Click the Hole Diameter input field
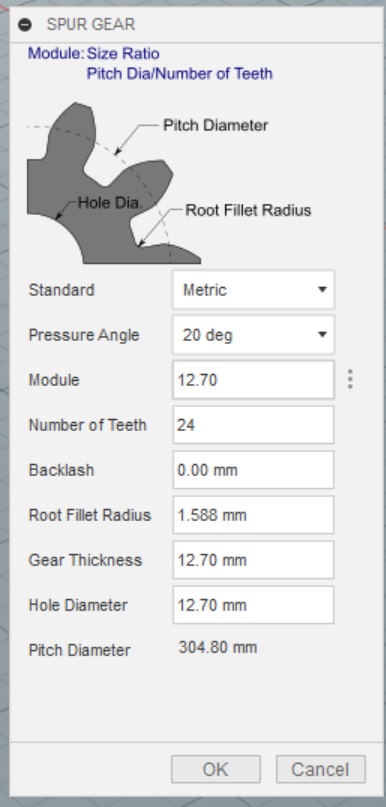This screenshot has width=386, height=807. (253, 605)
